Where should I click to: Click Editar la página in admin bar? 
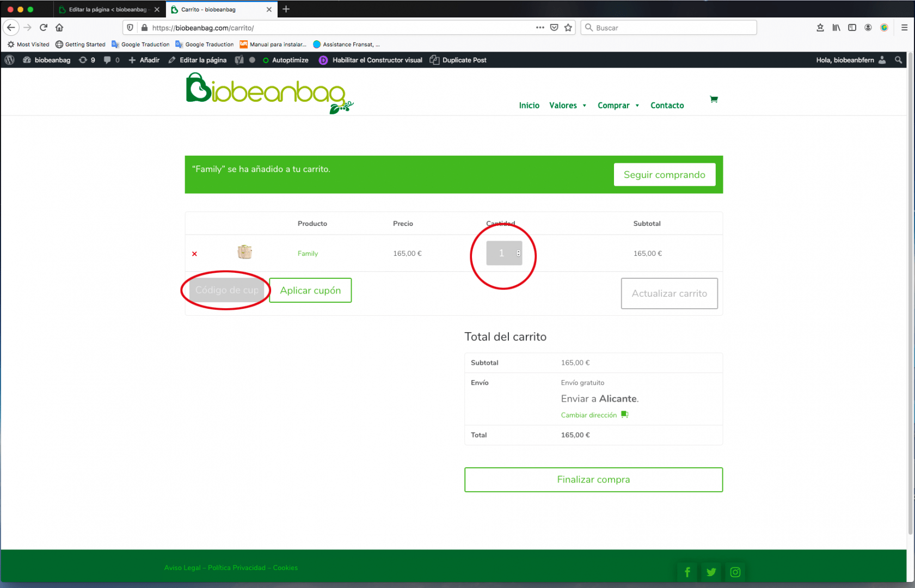pyautogui.click(x=198, y=60)
